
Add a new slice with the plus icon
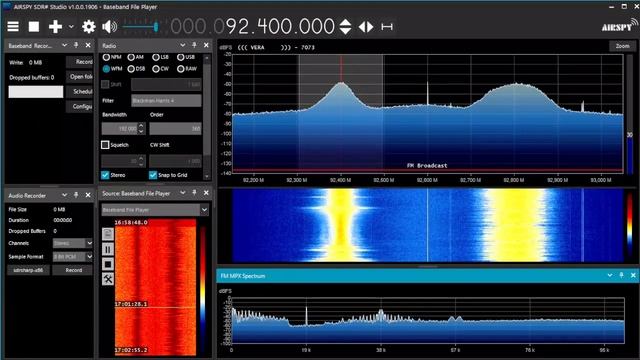coord(55,27)
